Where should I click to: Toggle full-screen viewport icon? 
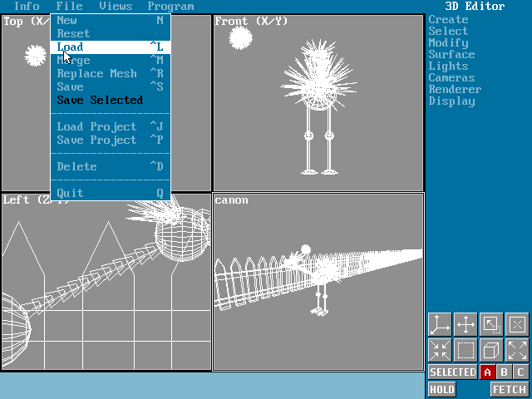(491, 324)
